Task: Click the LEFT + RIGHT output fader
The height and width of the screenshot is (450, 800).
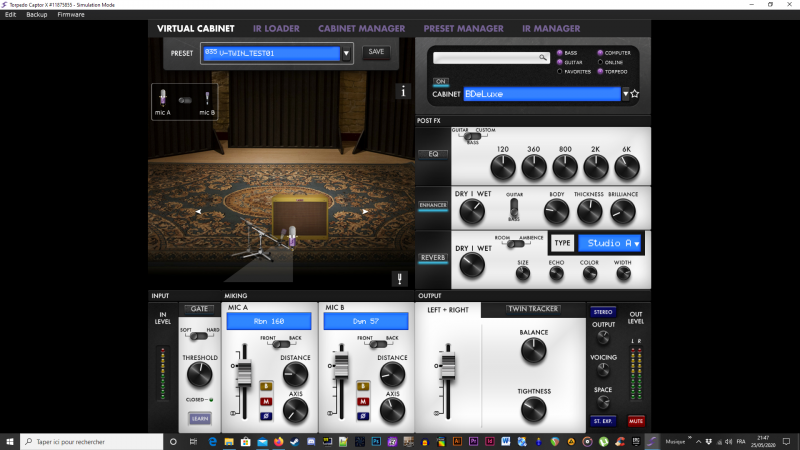Action: tap(447, 364)
